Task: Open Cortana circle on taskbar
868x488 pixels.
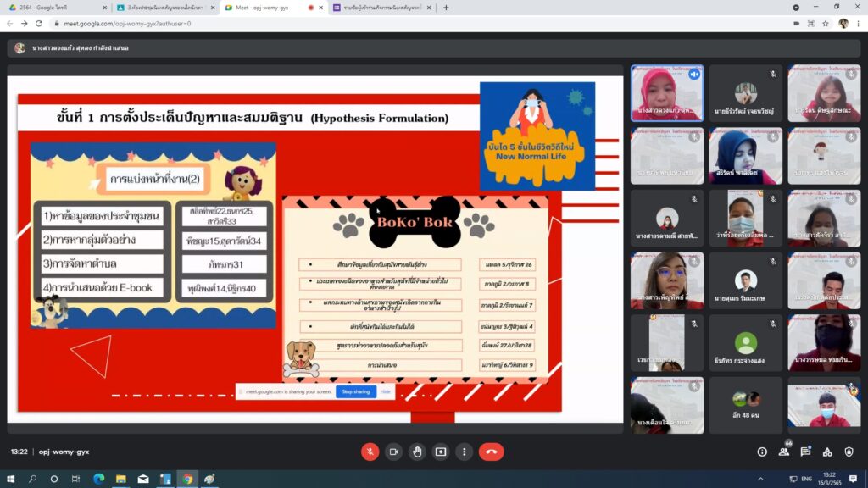Action: (x=53, y=479)
